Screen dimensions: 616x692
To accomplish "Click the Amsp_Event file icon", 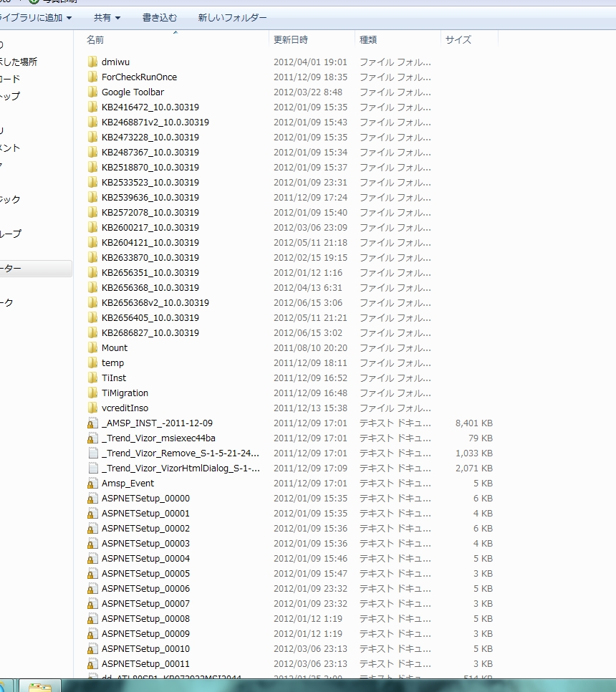I will 92,483.
